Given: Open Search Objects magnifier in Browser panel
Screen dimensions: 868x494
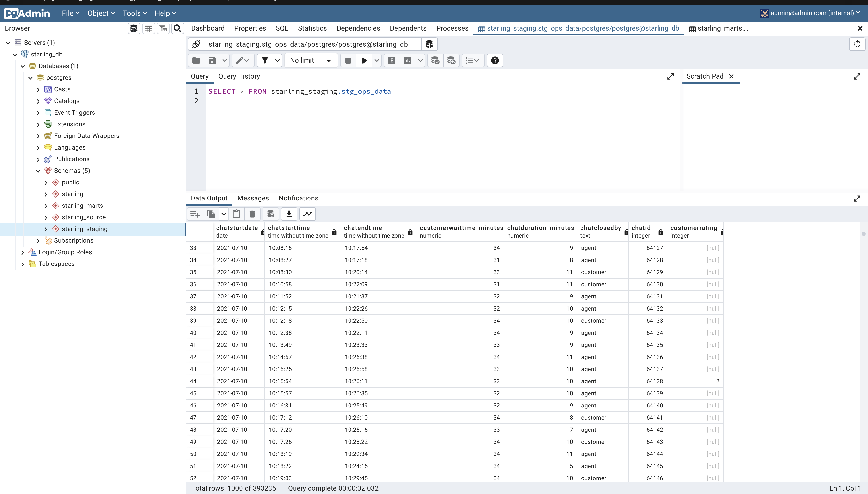Looking at the screenshot, I should click(x=178, y=29).
